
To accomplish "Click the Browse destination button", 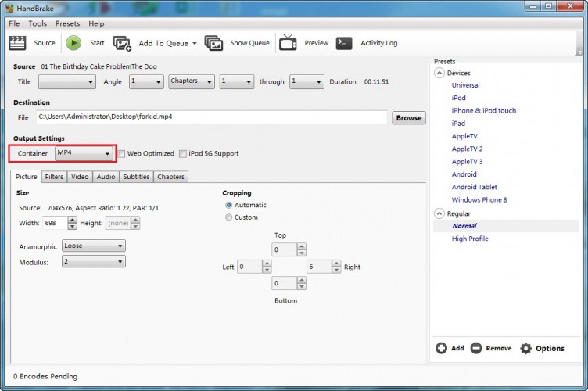I will pos(408,118).
